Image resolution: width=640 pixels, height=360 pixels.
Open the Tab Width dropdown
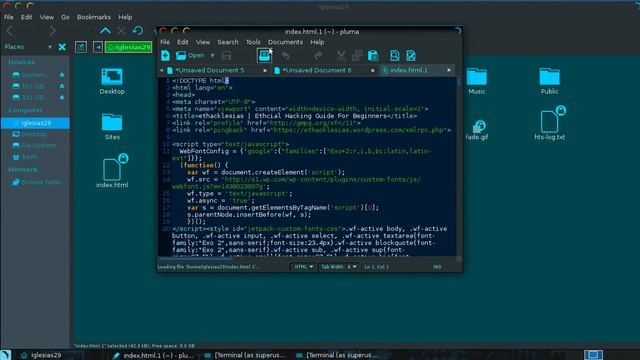339,267
